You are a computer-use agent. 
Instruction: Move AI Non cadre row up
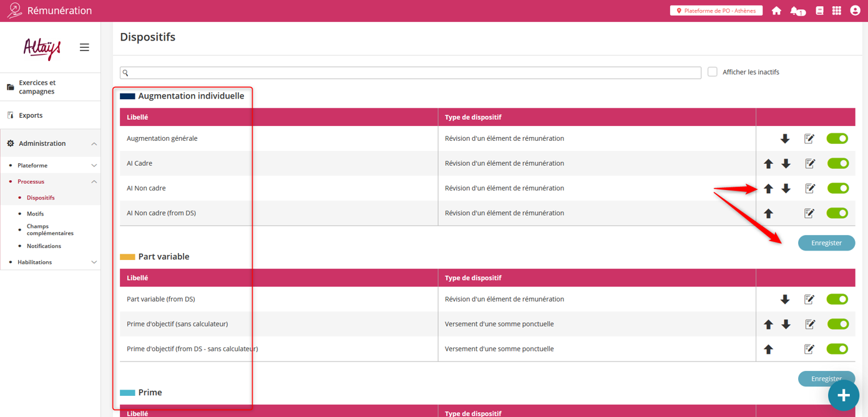pyautogui.click(x=768, y=188)
